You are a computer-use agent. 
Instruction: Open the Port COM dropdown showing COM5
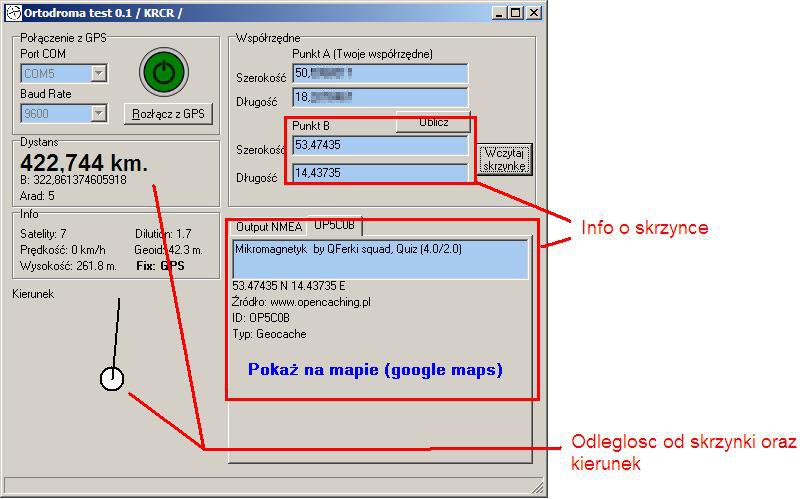pos(64,73)
